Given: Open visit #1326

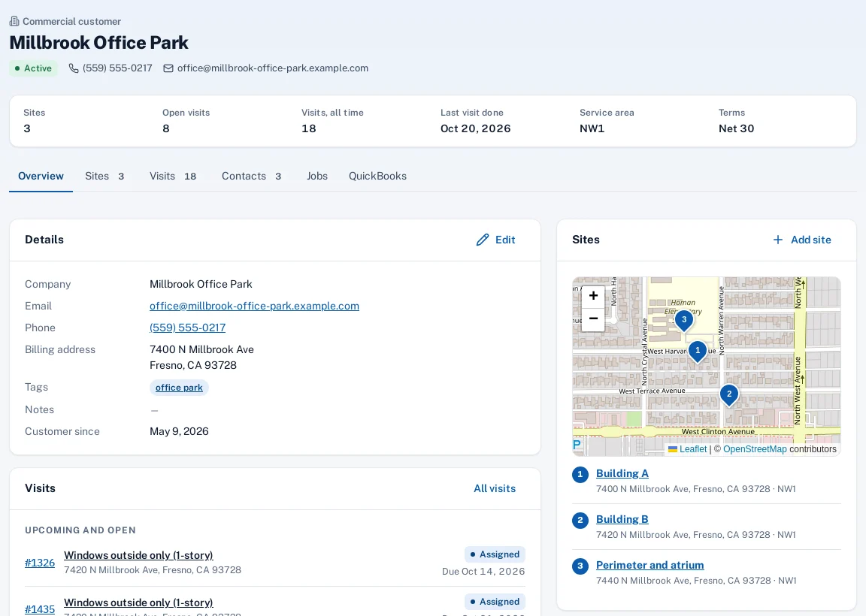Looking at the screenshot, I should (40, 563).
